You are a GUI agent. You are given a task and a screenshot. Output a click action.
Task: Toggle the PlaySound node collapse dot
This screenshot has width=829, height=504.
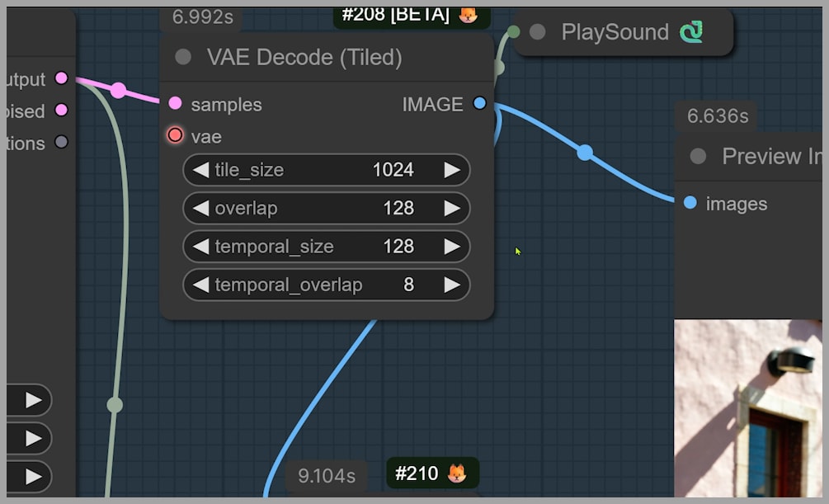(x=538, y=32)
